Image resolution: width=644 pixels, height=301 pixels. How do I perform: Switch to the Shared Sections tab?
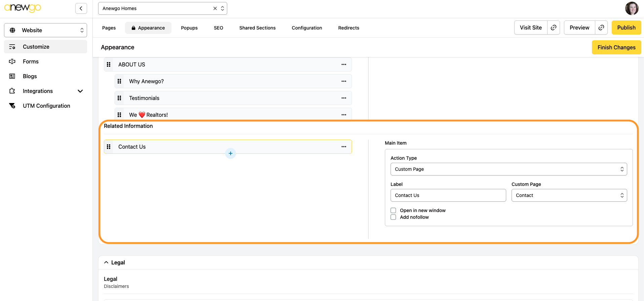tap(257, 28)
